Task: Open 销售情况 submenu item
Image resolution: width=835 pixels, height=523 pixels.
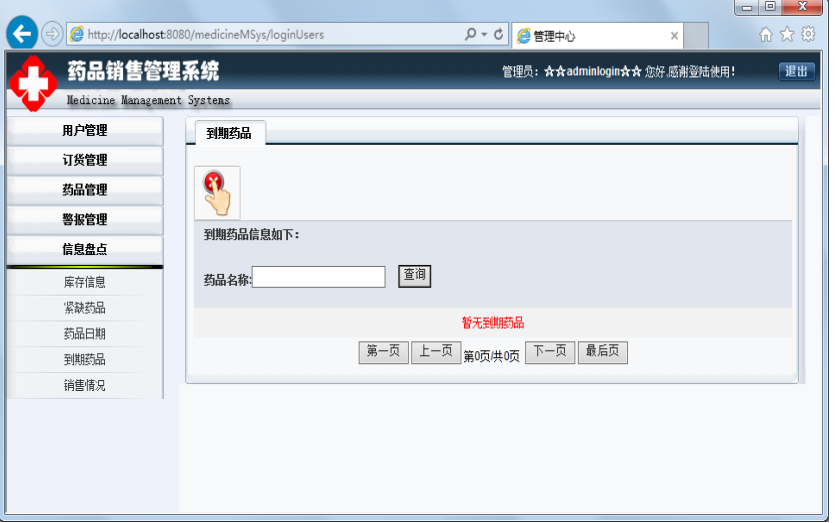Action: click(85, 385)
